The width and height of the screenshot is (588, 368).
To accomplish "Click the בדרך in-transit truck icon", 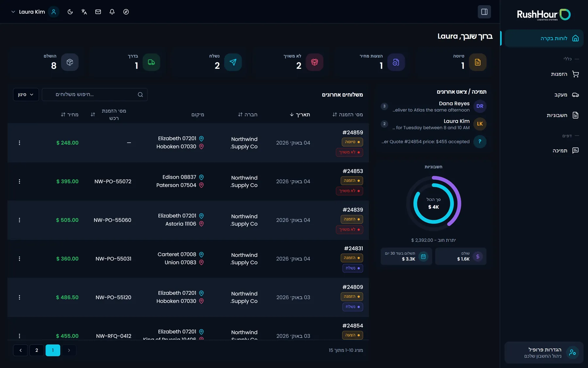I will tap(151, 62).
